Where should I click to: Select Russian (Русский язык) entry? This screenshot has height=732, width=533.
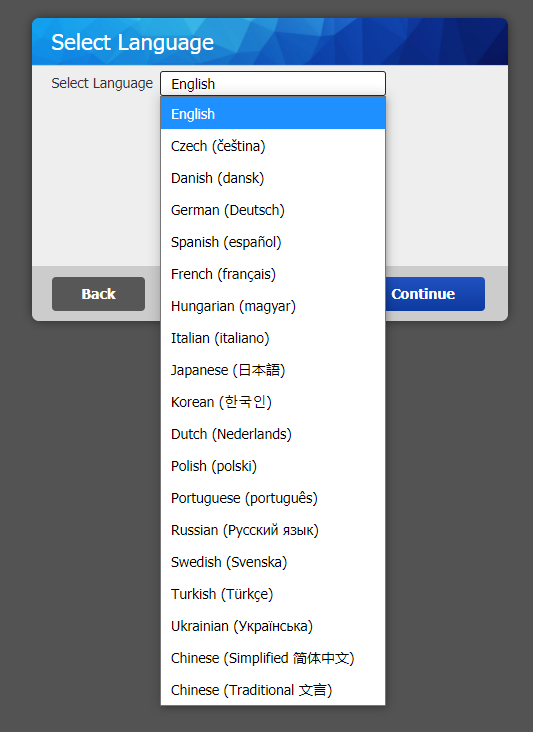[x=273, y=530]
